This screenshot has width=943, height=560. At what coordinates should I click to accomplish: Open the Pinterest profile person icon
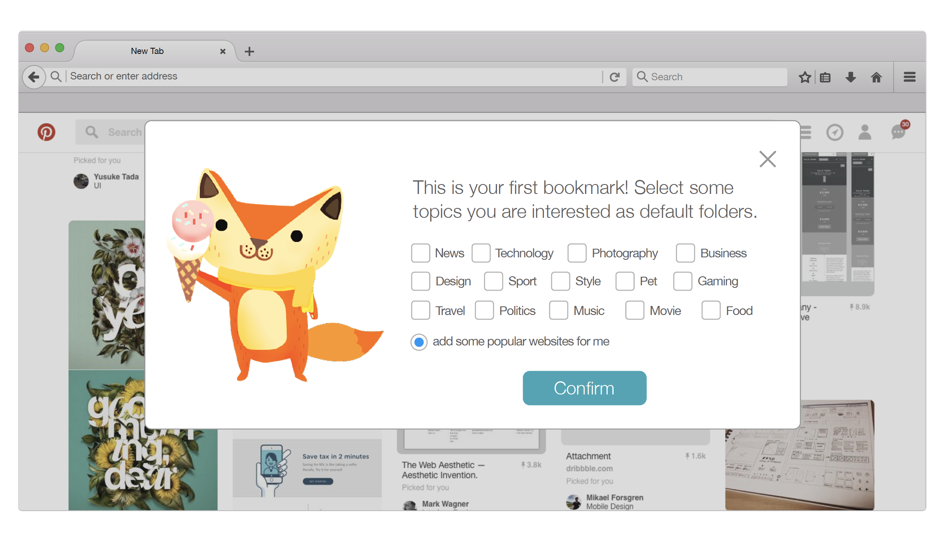pos(865,133)
